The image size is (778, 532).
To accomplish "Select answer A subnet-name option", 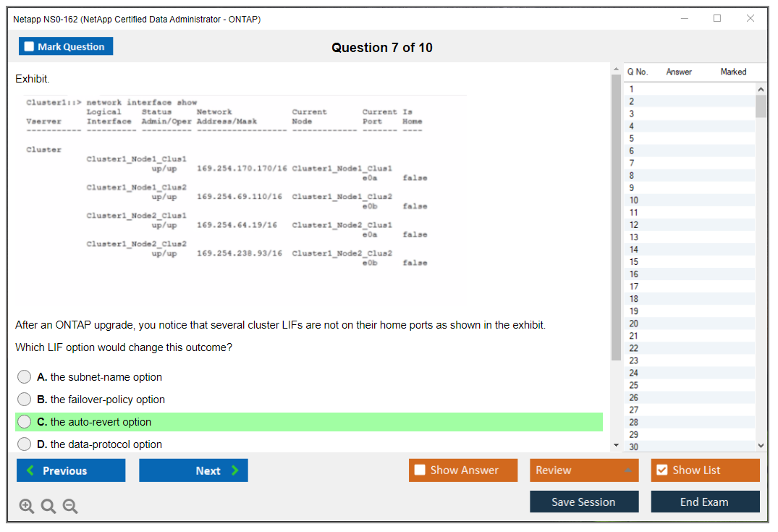I will coord(25,377).
